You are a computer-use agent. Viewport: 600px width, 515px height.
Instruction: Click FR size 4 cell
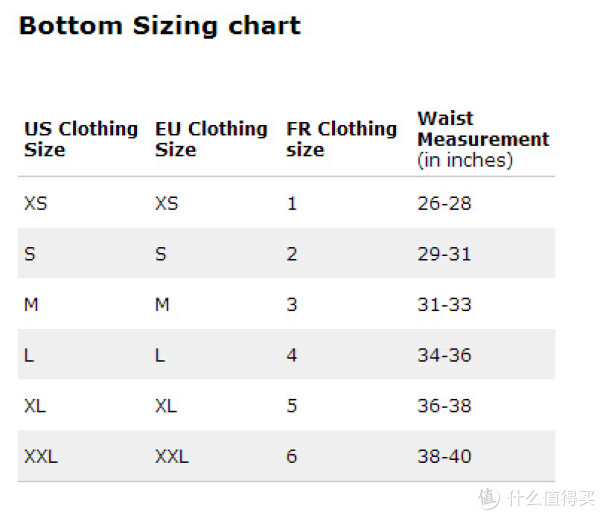[292, 355]
